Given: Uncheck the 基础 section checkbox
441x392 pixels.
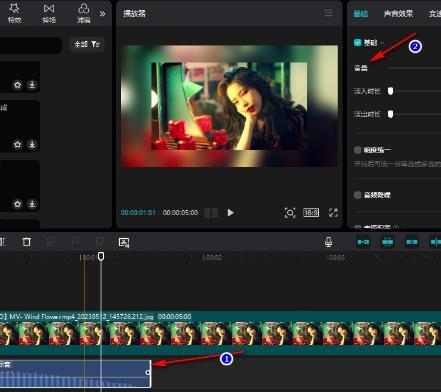Looking at the screenshot, I should [x=358, y=43].
